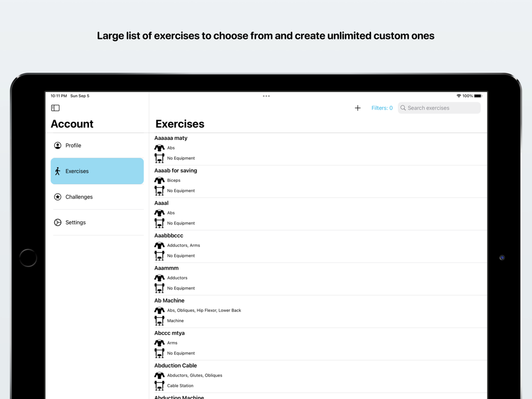The width and height of the screenshot is (532, 399).
Task: Open the Aaabbbccc exercise entry
Action: click(169, 236)
